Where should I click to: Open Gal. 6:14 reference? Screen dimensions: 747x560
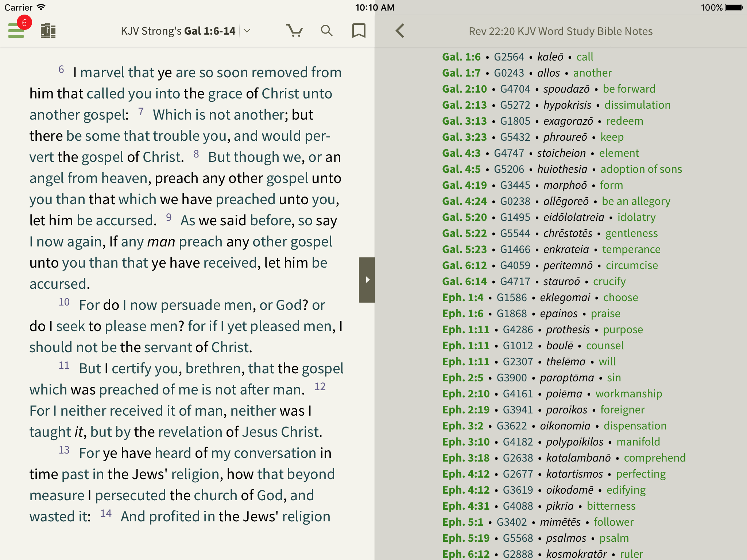pos(464,281)
